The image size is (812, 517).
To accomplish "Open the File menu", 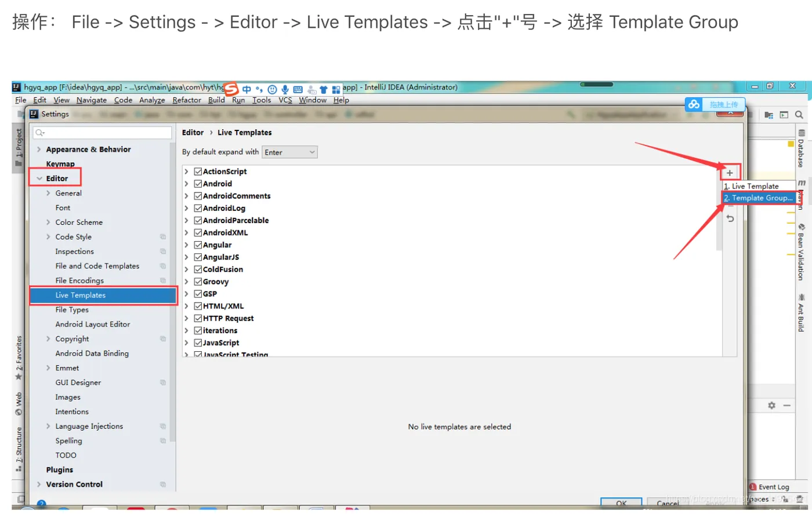I will (21, 100).
